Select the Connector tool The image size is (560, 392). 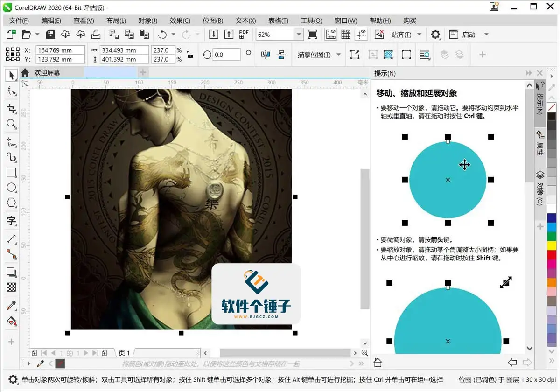(12, 254)
